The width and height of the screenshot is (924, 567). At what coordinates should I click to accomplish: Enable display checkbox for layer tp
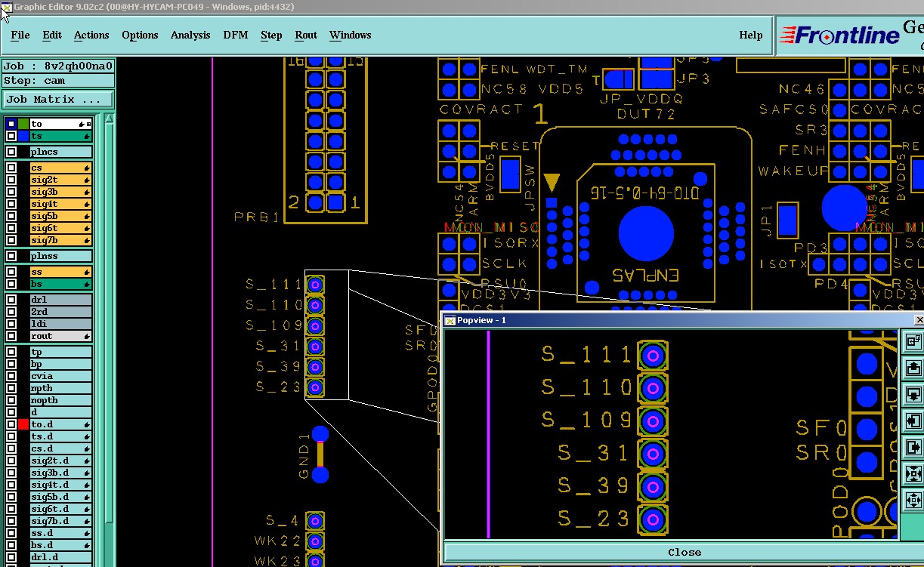coord(11,352)
